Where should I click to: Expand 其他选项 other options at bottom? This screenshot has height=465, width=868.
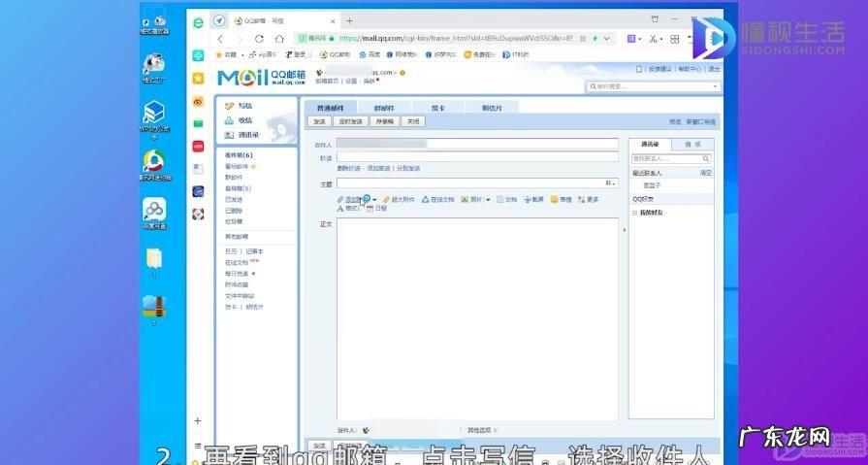(480, 429)
